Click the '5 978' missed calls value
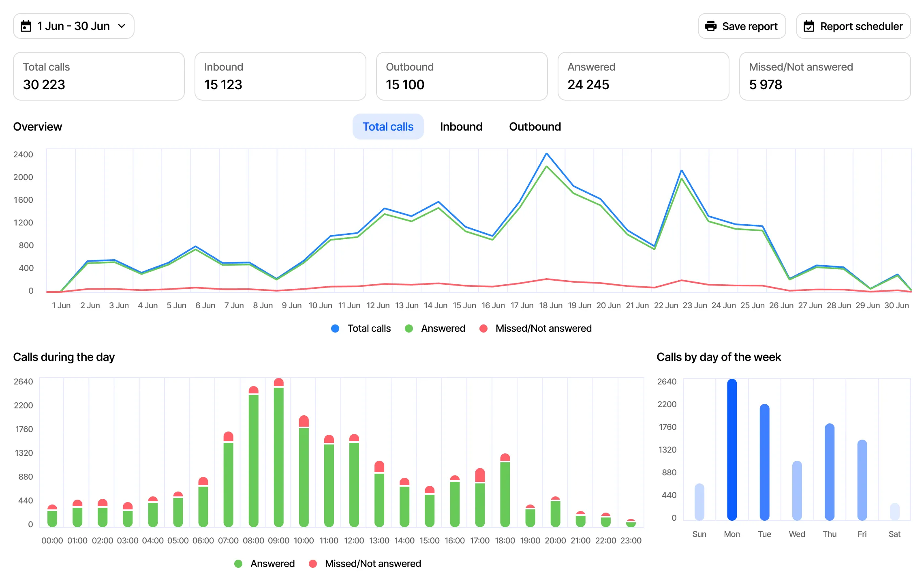The height and width of the screenshot is (584, 924). coord(766,85)
